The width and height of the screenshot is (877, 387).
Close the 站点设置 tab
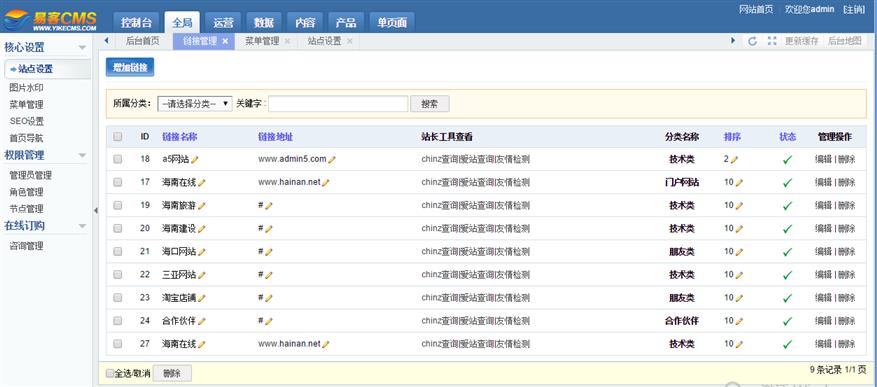[x=350, y=41]
